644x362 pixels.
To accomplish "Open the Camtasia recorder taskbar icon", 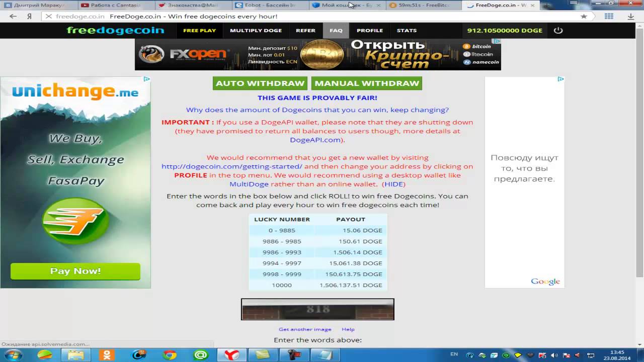I will pyautogui.click(x=295, y=355).
